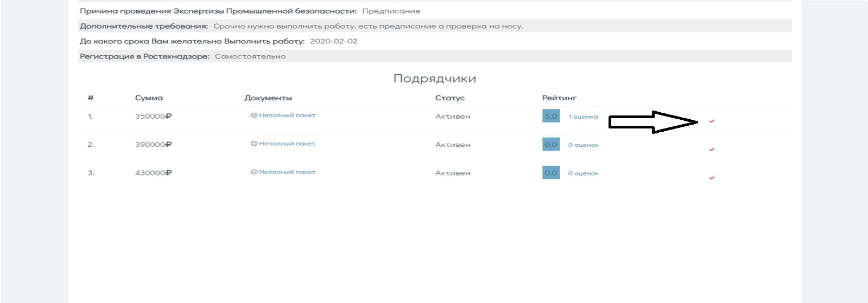Viewport: 868px width, 303px height.
Task: Click the 5.0 rating badge
Action: click(550, 116)
